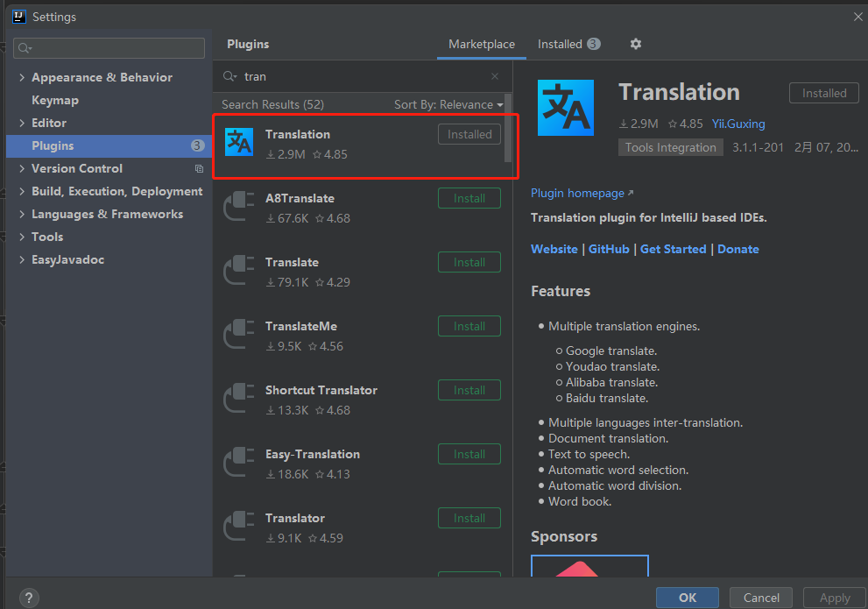This screenshot has height=609, width=868.
Task: Click the plugins settings gear icon
Action: (x=636, y=44)
